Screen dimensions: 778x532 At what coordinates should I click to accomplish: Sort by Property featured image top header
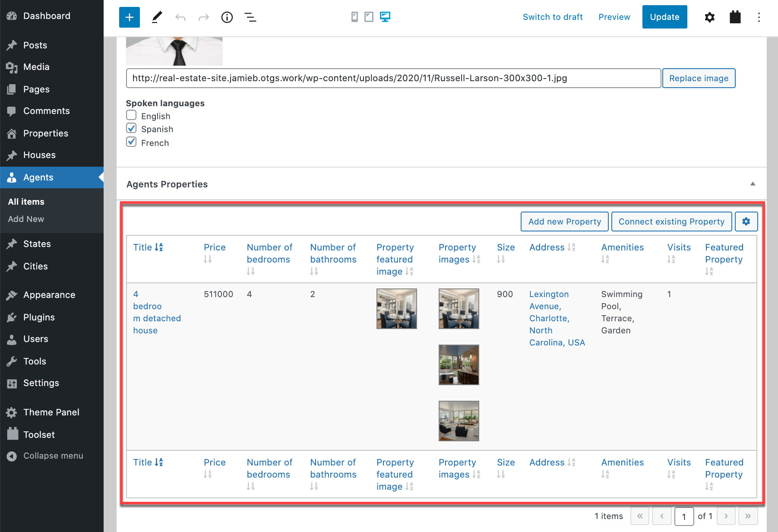409,271
